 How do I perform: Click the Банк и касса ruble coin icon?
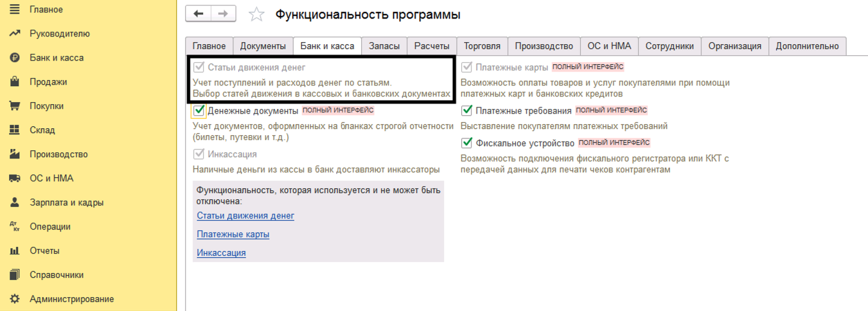coord(14,58)
